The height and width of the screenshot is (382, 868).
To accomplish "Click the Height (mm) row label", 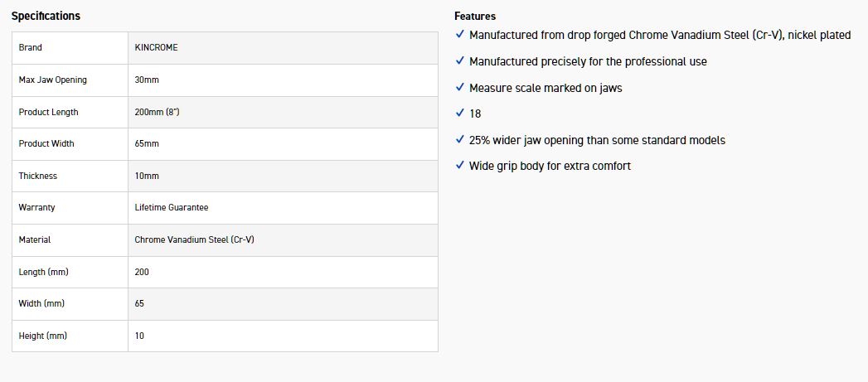I will [x=42, y=336].
